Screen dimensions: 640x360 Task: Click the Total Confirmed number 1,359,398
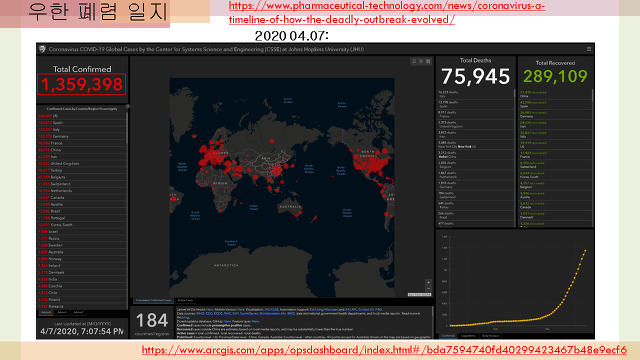pos(82,84)
